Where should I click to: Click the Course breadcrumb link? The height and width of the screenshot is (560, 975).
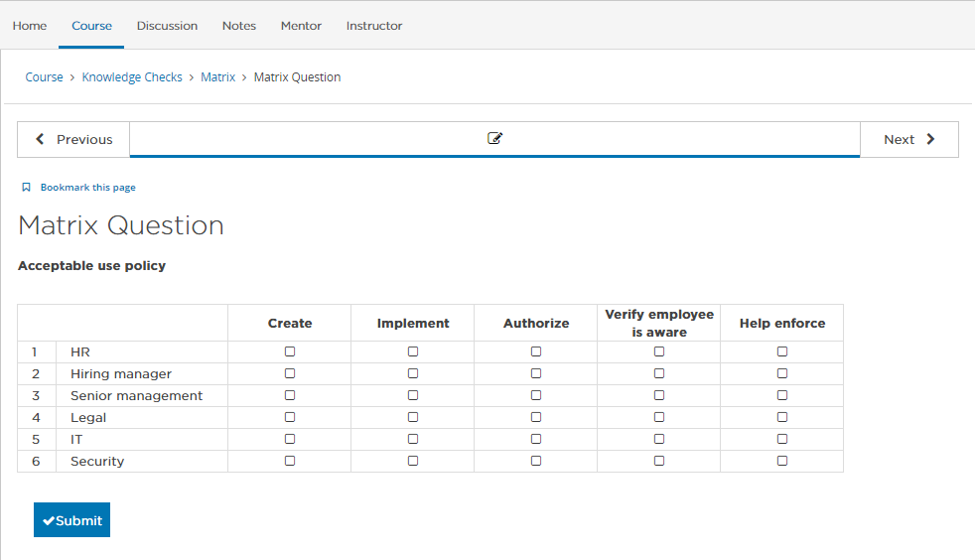point(44,76)
